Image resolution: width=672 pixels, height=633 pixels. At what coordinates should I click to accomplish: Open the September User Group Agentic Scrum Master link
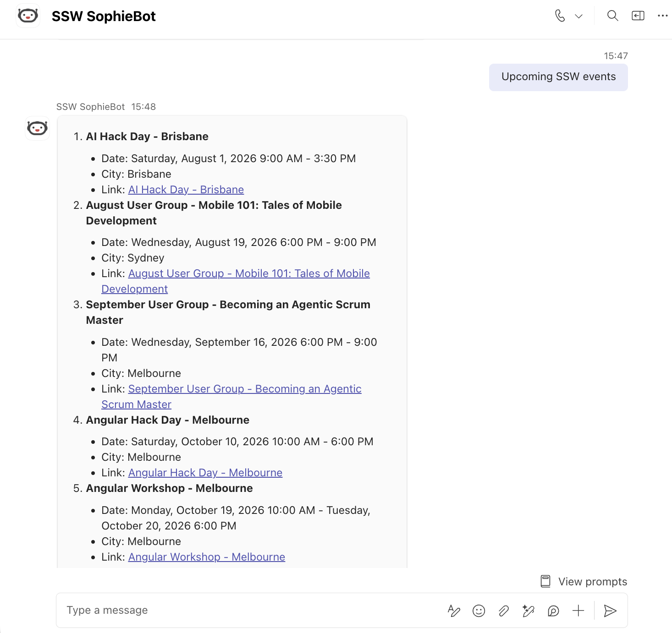click(231, 397)
